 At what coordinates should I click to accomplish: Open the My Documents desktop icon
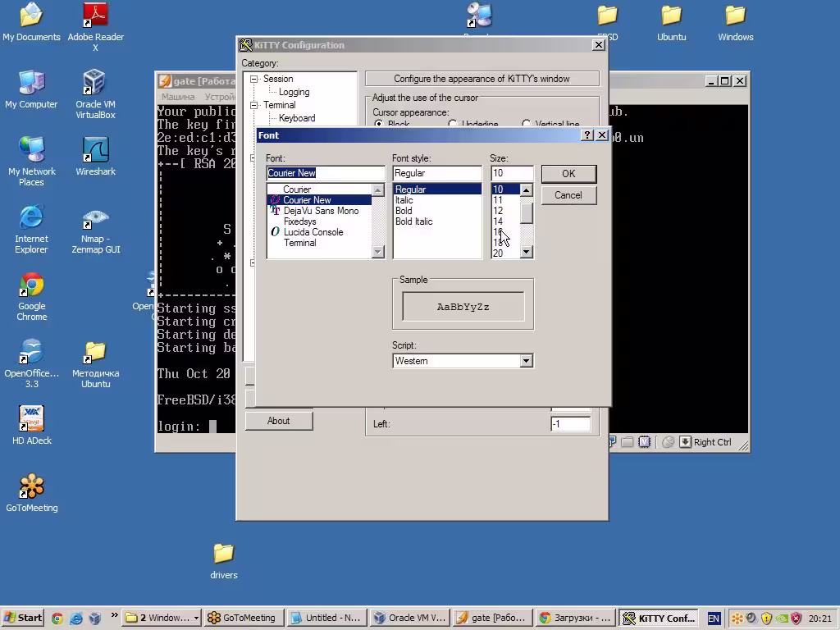click(31, 22)
